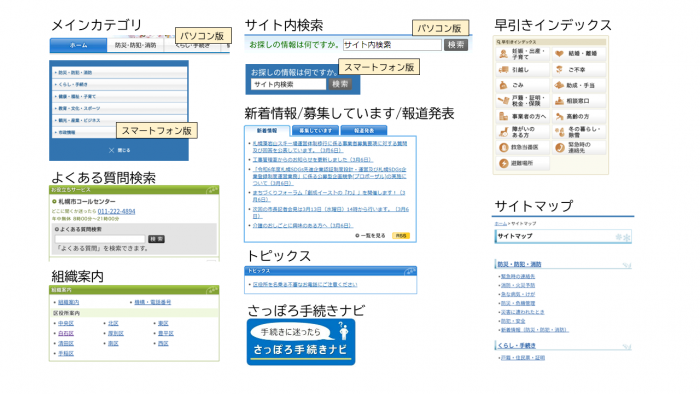Image resolution: width=700 pixels, height=394 pixels.
Task: Open the 冬の暮らし・除雪 snowman button
Action: point(579,132)
